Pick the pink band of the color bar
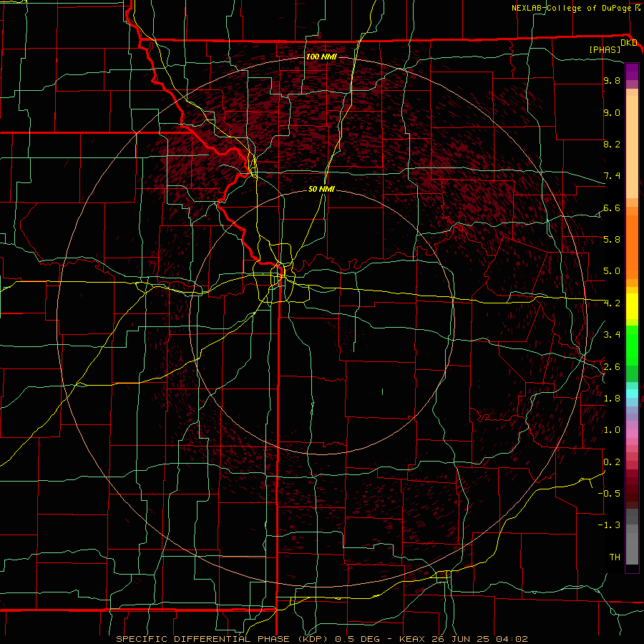This screenshot has width=644, height=644. tap(632, 434)
